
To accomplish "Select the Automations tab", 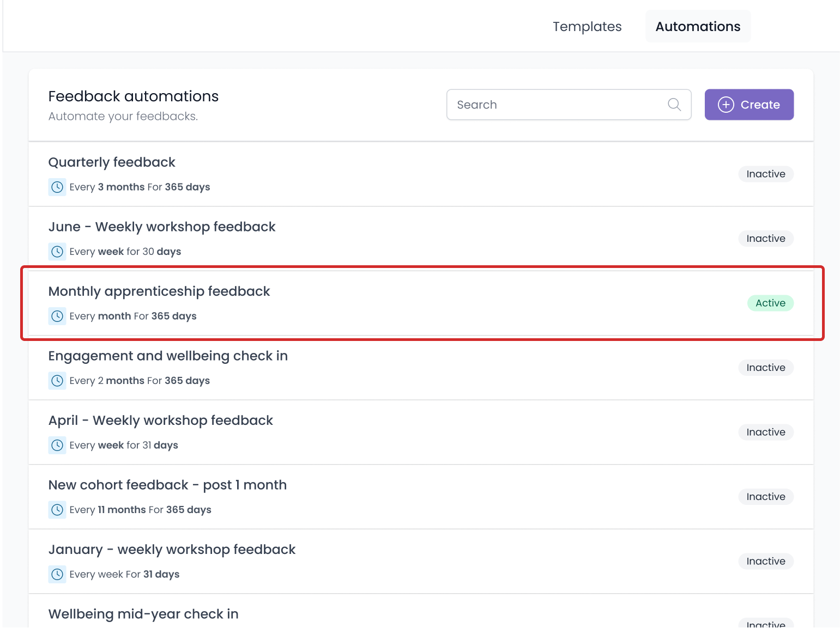I will (698, 26).
